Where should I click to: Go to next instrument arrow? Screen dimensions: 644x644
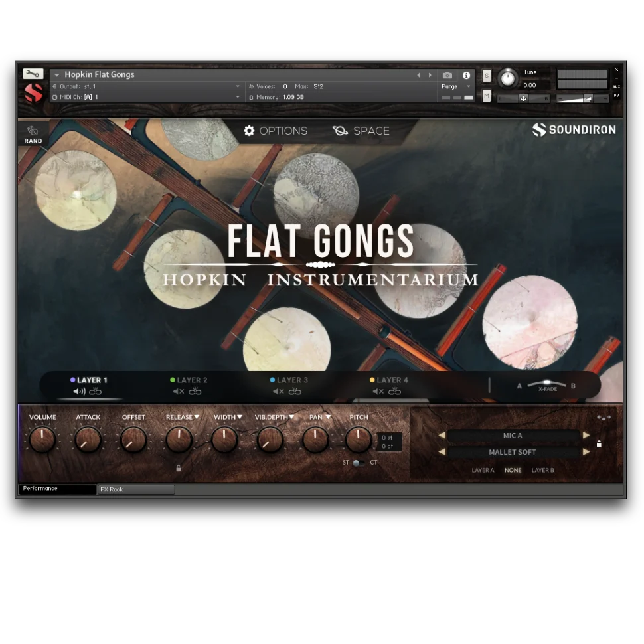(430, 75)
